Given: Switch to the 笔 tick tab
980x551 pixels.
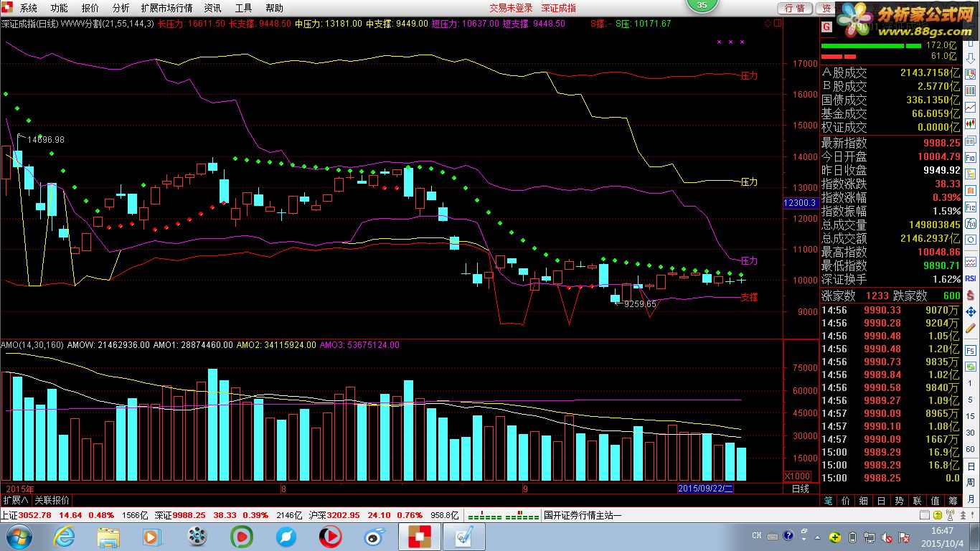Looking at the screenshot, I should pyautogui.click(x=827, y=501).
